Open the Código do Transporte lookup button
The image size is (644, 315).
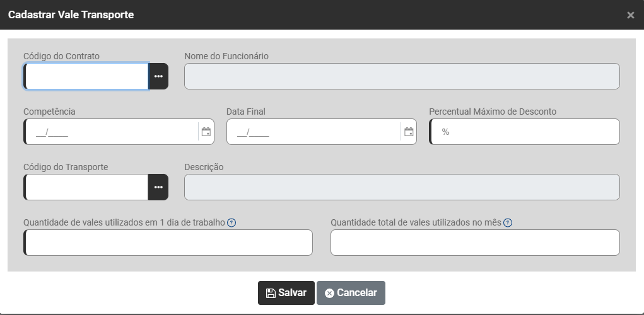(158, 187)
